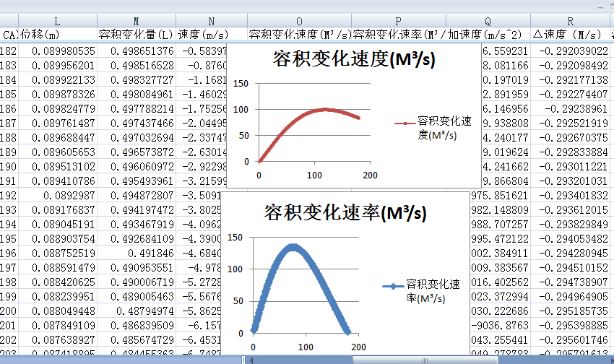Select column L header

click(x=58, y=21)
